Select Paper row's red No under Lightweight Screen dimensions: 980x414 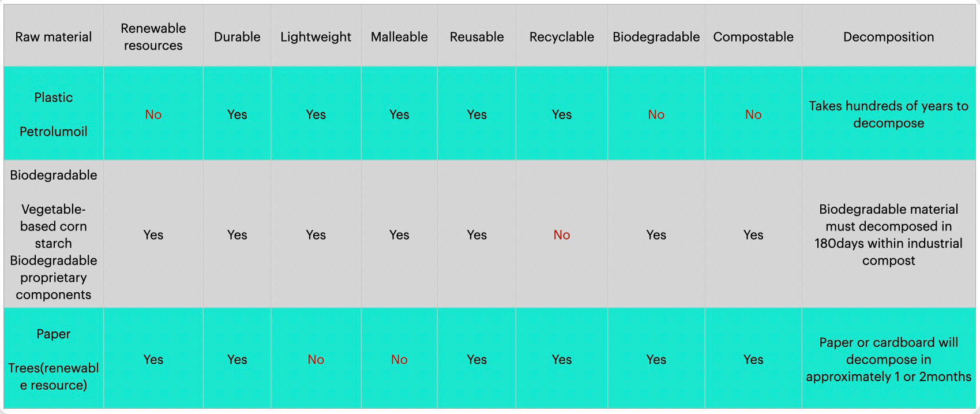point(316,359)
